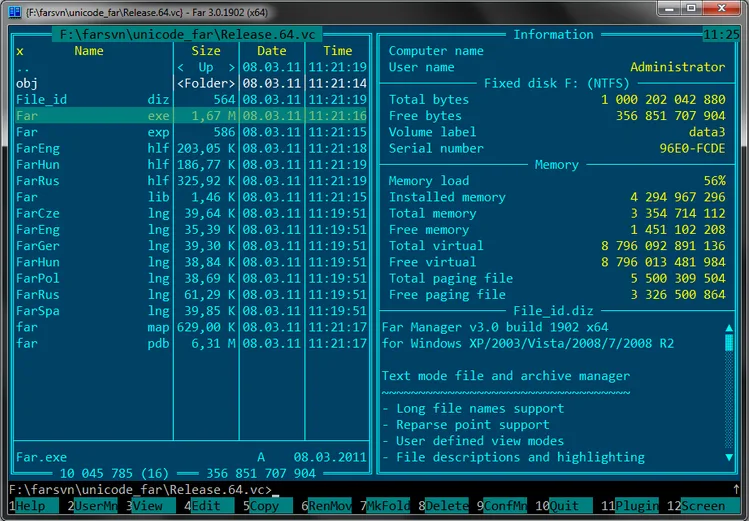
Task: Click the '10 045 785 (16)' totals text
Action: pyautogui.click(x=114, y=473)
